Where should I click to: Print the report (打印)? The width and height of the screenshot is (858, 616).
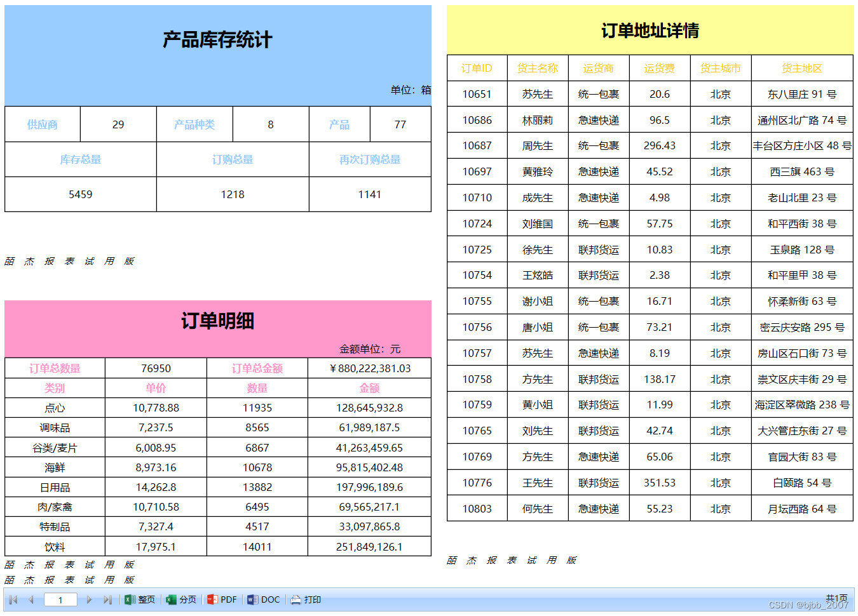[x=306, y=599]
